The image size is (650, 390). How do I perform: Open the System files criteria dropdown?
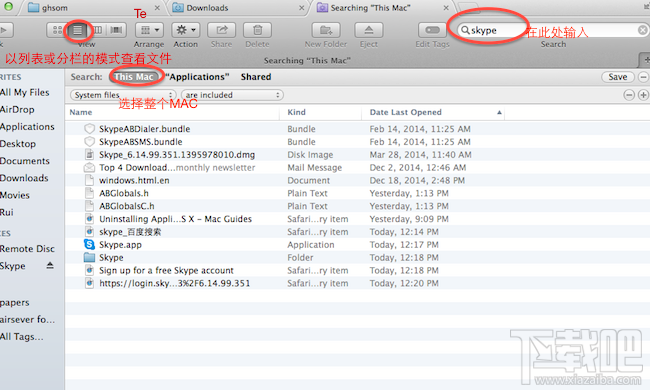tap(123, 95)
